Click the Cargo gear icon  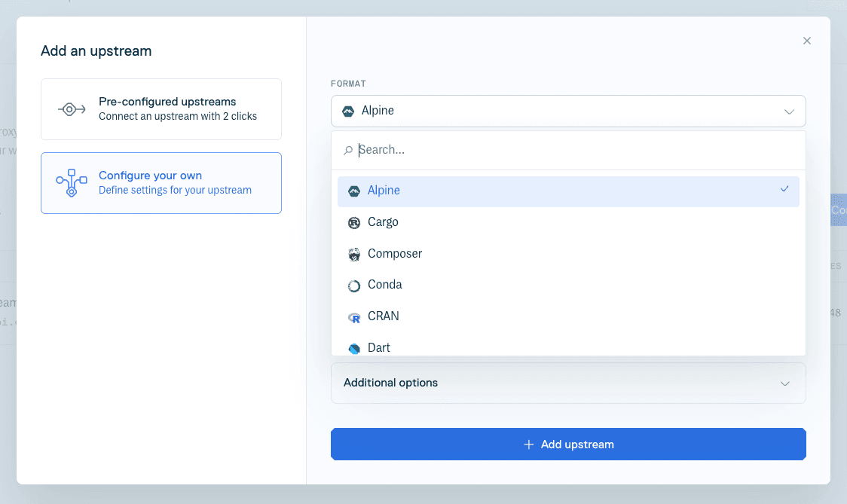354,222
